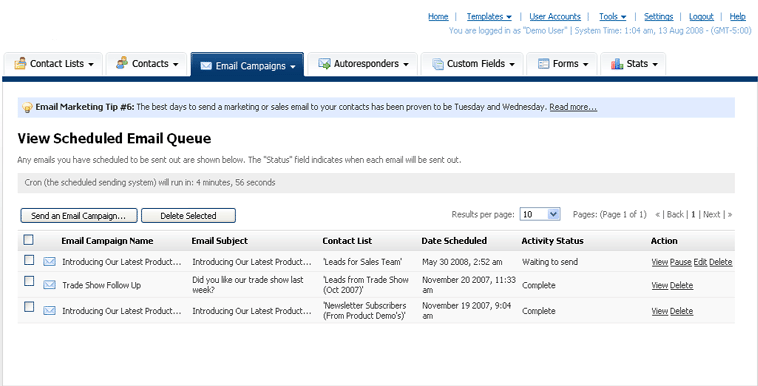Edit the 'Leads for Sales Team' scheduled email
Image resolution: width=758 pixels, height=386 pixels.
click(x=700, y=262)
